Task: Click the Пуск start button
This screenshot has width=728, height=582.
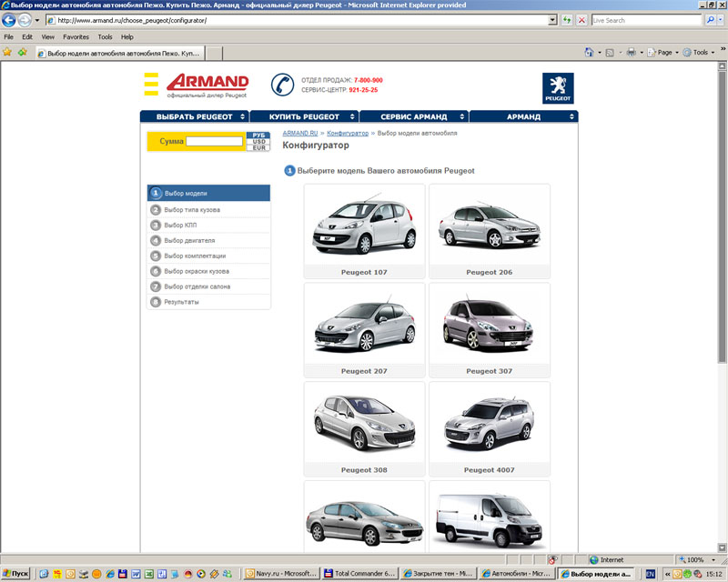Action: coord(15,574)
